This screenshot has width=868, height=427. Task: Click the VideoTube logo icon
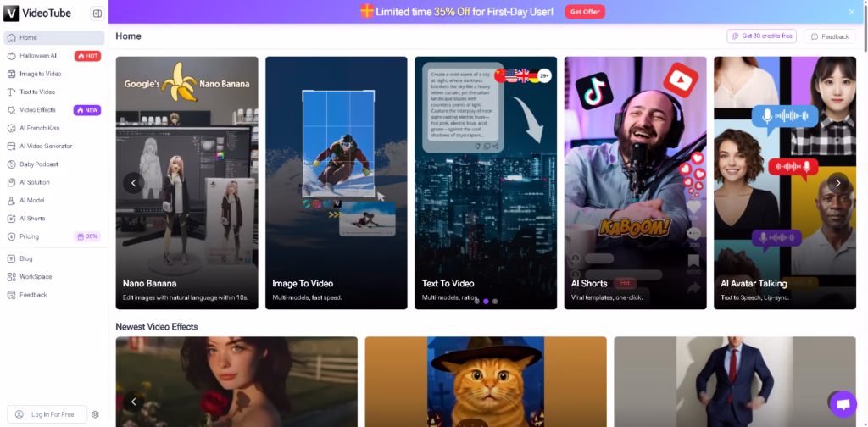click(x=11, y=13)
